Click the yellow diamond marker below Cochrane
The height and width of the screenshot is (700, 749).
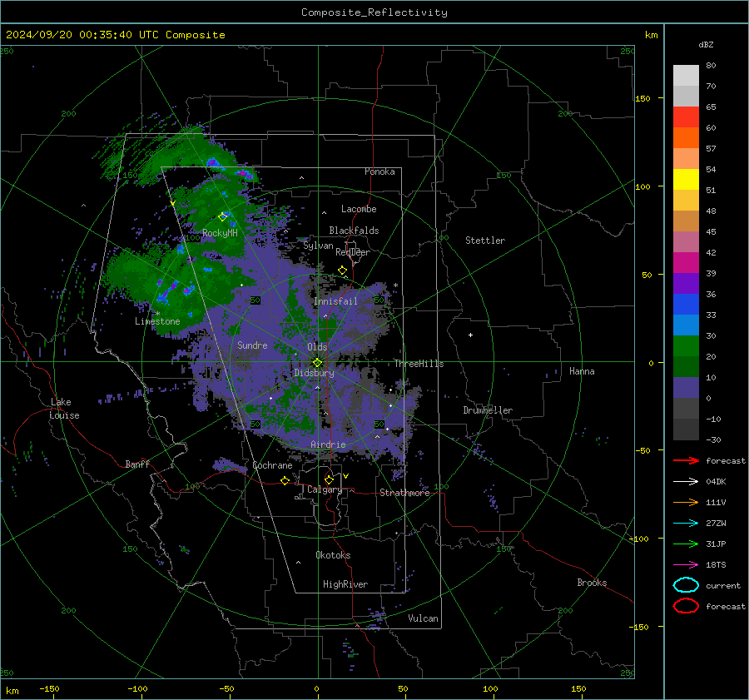point(285,481)
